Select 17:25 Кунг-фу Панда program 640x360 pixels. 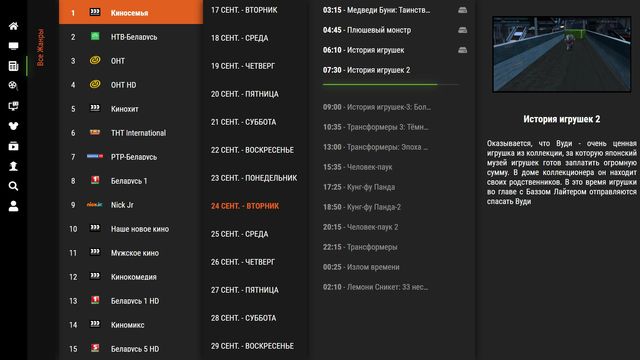(x=359, y=187)
